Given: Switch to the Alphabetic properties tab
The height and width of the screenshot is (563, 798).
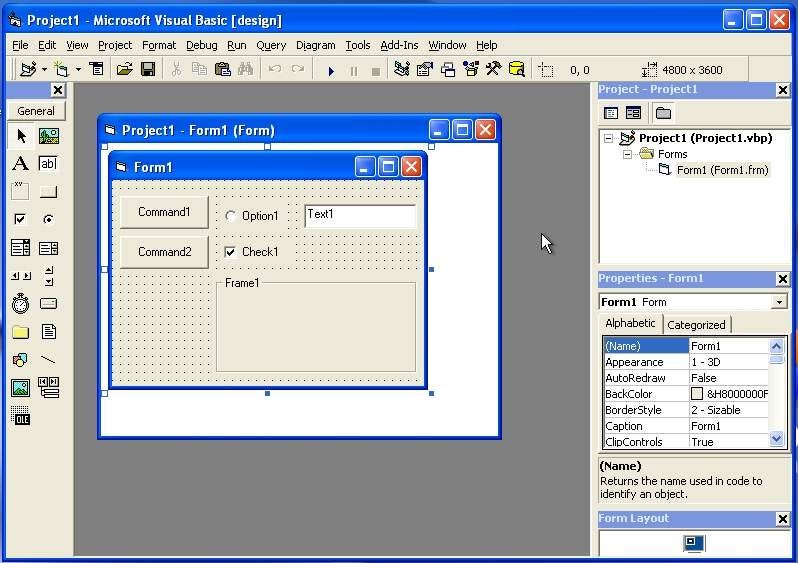Looking at the screenshot, I should tap(630, 323).
